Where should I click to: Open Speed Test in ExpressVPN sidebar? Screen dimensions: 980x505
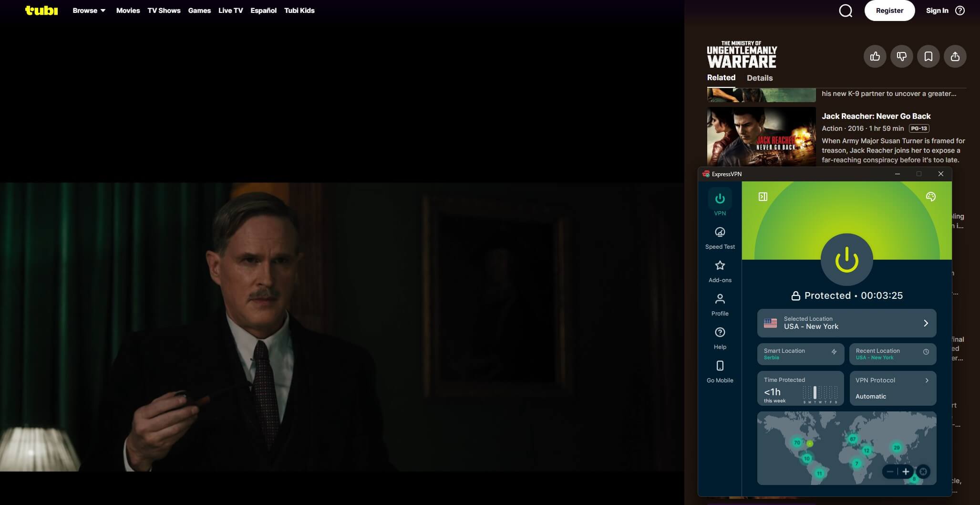point(720,238)
